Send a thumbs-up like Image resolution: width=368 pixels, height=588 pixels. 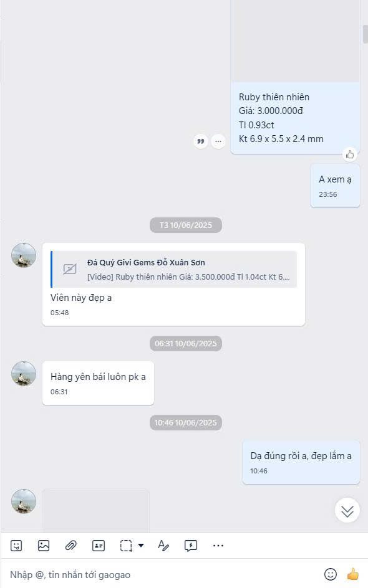pyautogui.click(x=352, y=574)
